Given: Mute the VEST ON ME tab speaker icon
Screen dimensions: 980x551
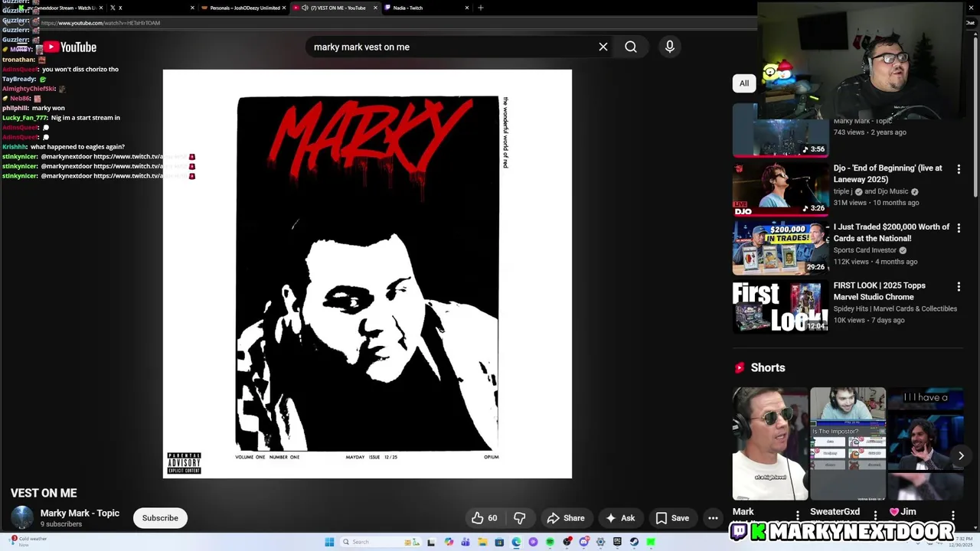Looking at the screenshot, I should point(305,8).
